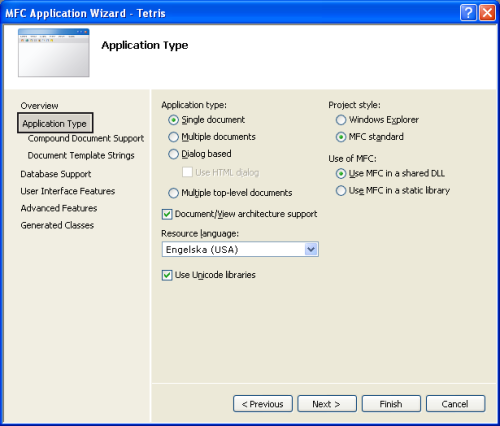Open Advanced Features page

click(59, 208)
